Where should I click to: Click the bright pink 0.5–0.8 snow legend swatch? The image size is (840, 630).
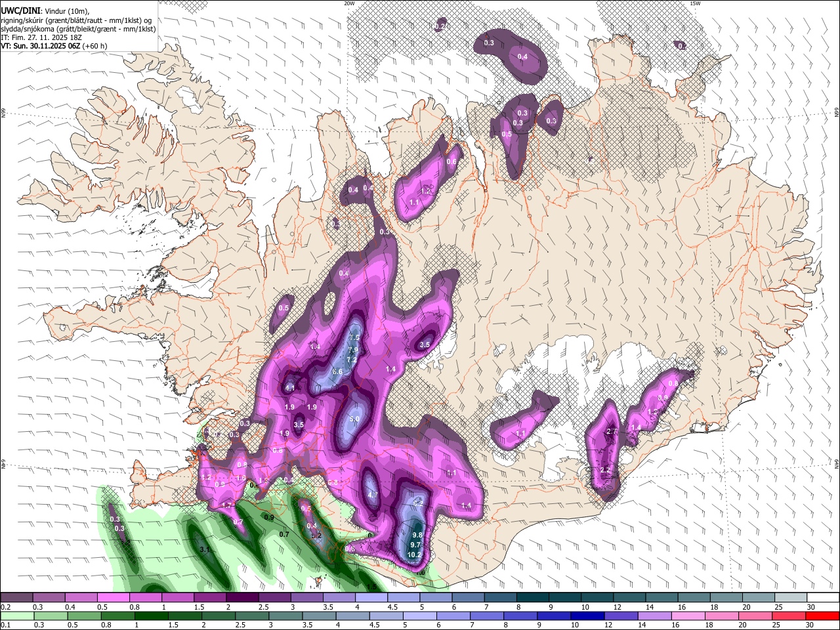point(113,597)
